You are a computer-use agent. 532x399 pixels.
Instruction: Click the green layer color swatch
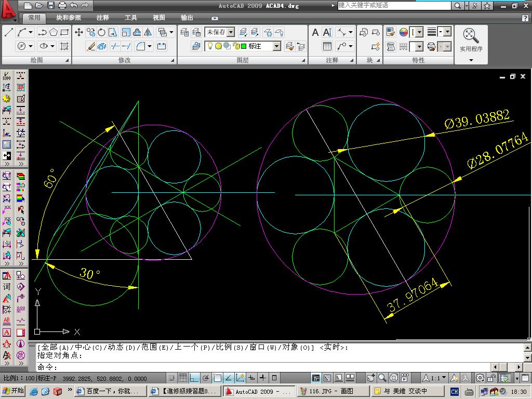[x=244, y=46]
